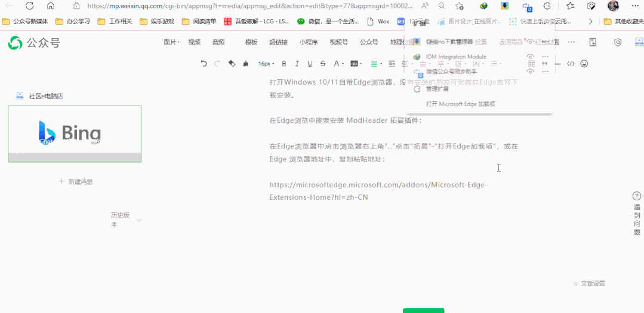Click the address bar URL
This screenshot has height=313, width=644.
pyautogui.click(x=249, y=6)
